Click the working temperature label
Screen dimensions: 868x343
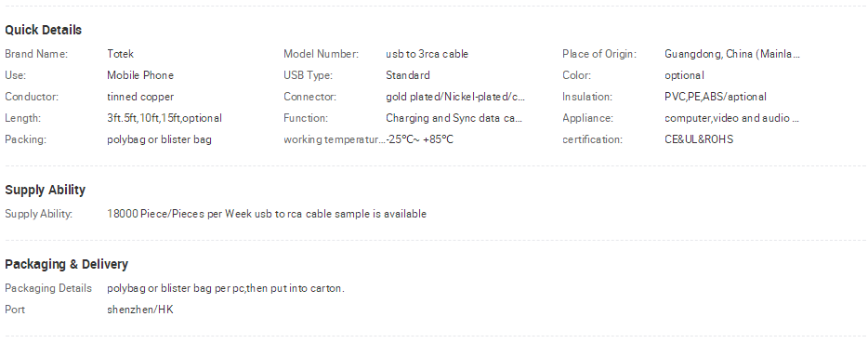coord(334,139)
